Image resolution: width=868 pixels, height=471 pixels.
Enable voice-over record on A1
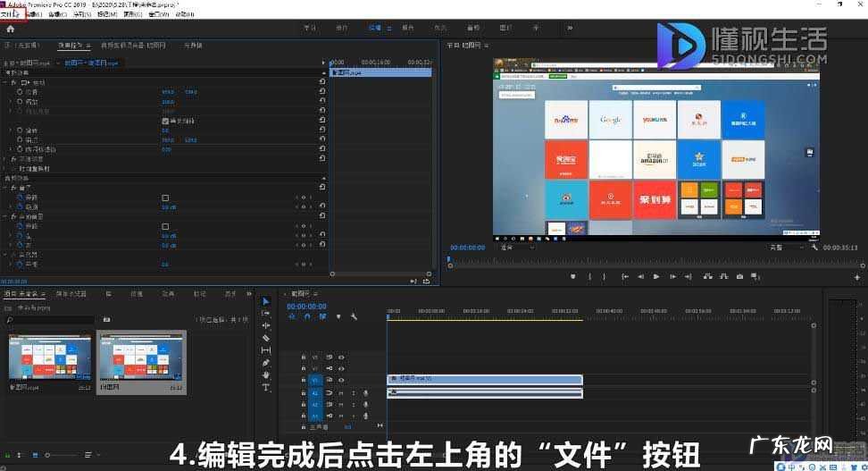365,393
